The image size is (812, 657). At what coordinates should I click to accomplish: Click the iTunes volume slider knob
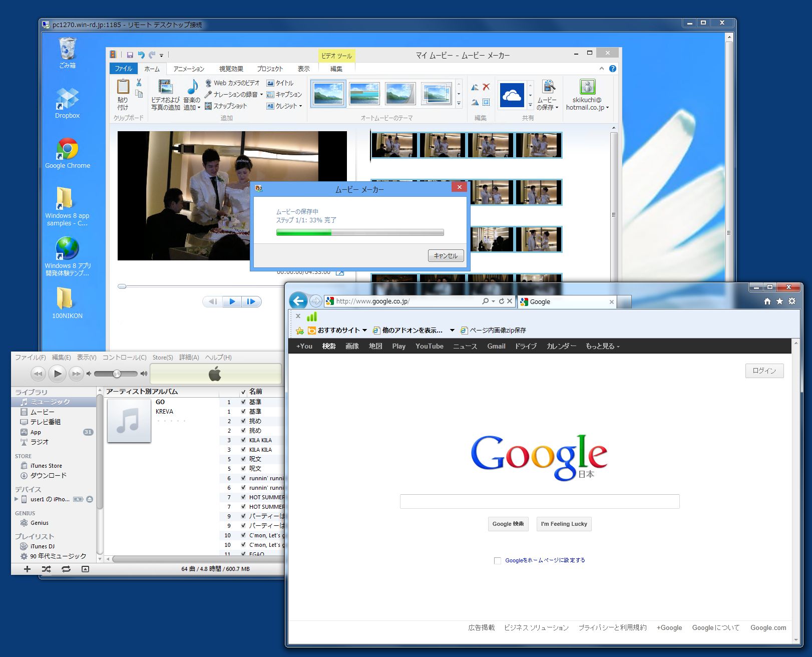pos(117,374)
